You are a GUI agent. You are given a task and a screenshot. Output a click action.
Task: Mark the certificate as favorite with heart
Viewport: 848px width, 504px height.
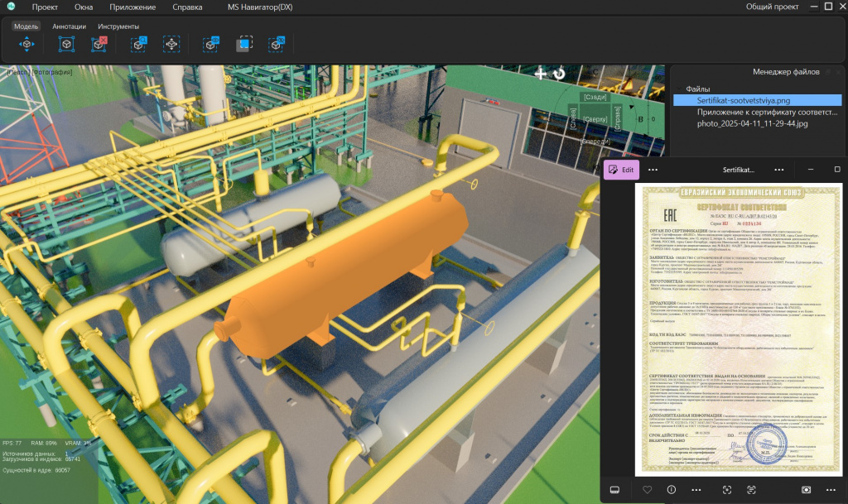click(x=647, y=490)
